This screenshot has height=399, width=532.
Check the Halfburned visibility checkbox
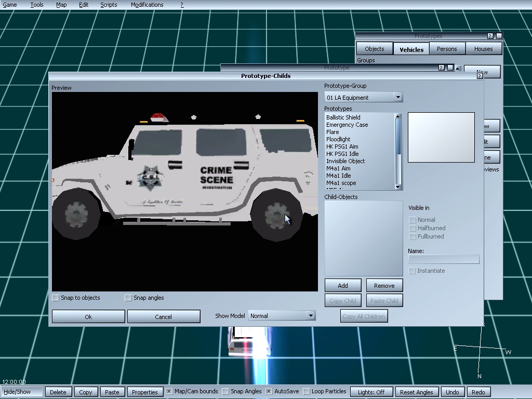[413, 229]
